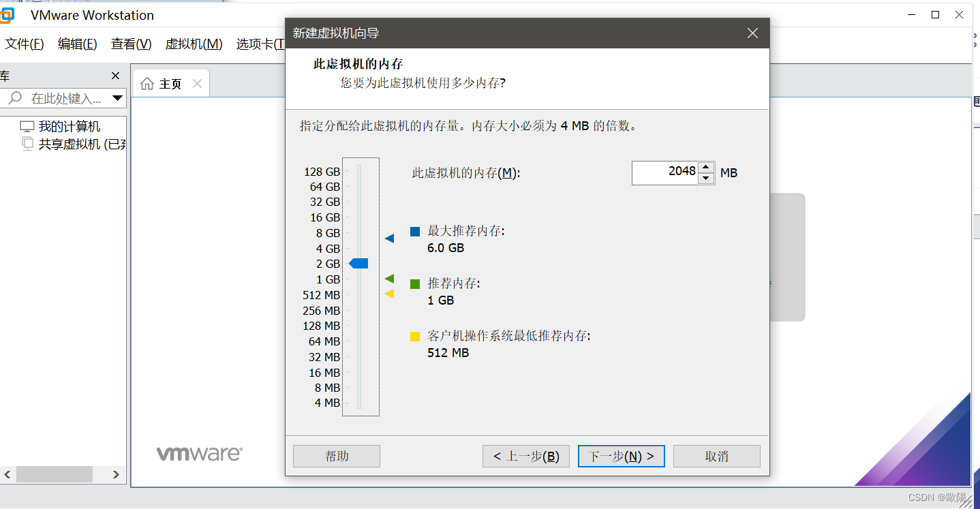980x509 pixels.
Task: Click the 32 GB slider label
Action: coord(324,202)
